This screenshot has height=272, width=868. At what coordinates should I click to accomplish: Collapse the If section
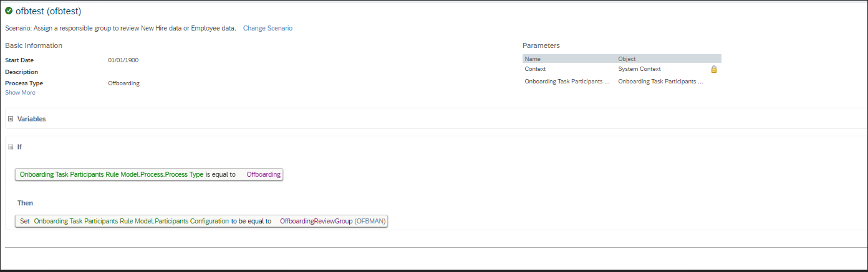point(11,147)
